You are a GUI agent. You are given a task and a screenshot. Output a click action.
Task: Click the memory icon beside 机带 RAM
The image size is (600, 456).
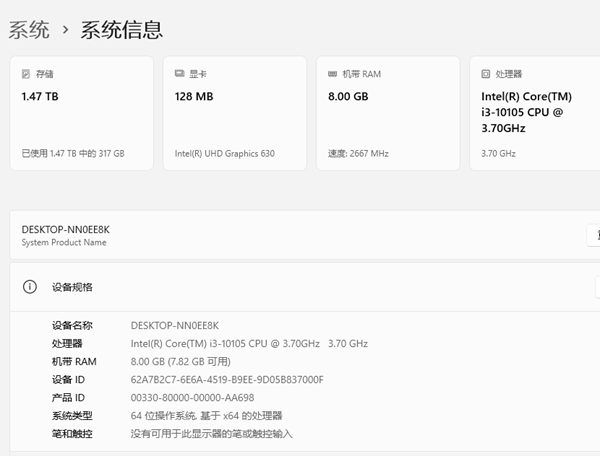click(x=333, y=74)
